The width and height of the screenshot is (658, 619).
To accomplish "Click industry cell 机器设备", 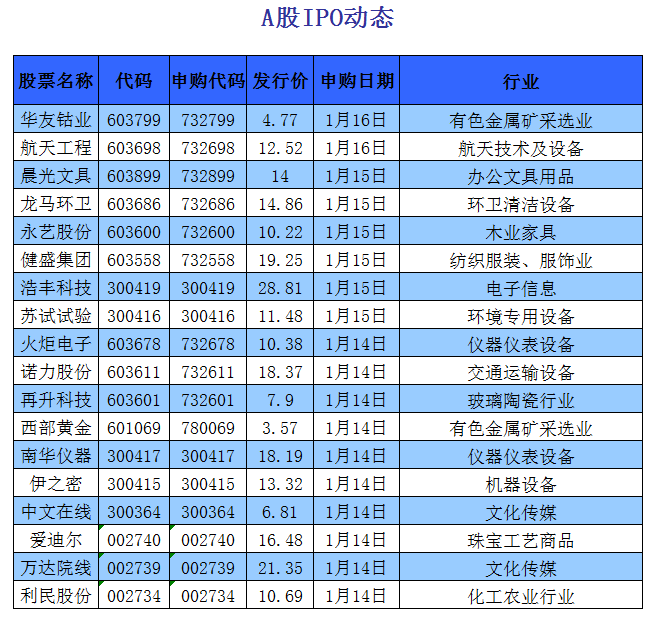I will coord(521,485).
